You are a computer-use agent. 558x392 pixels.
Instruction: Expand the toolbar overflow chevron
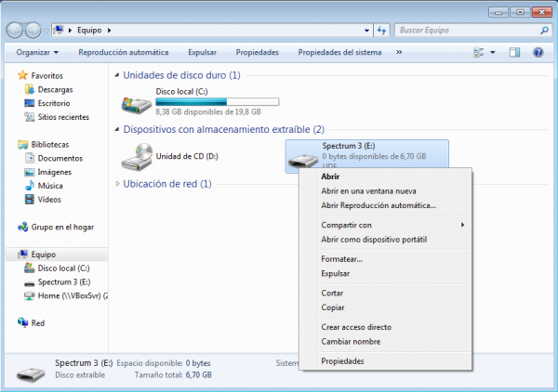click(x=399, y=53)
